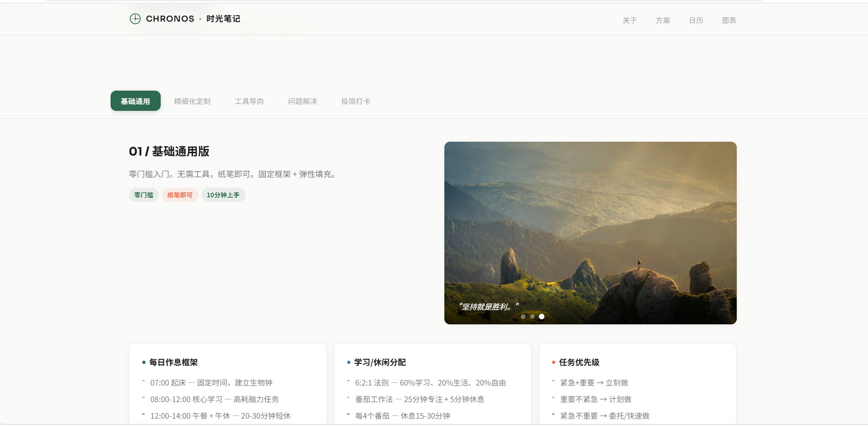The height and width of the screenshot is (426, 868).
Task: Click the 每日作息框架 card heading
Action: tap(173, 363)
